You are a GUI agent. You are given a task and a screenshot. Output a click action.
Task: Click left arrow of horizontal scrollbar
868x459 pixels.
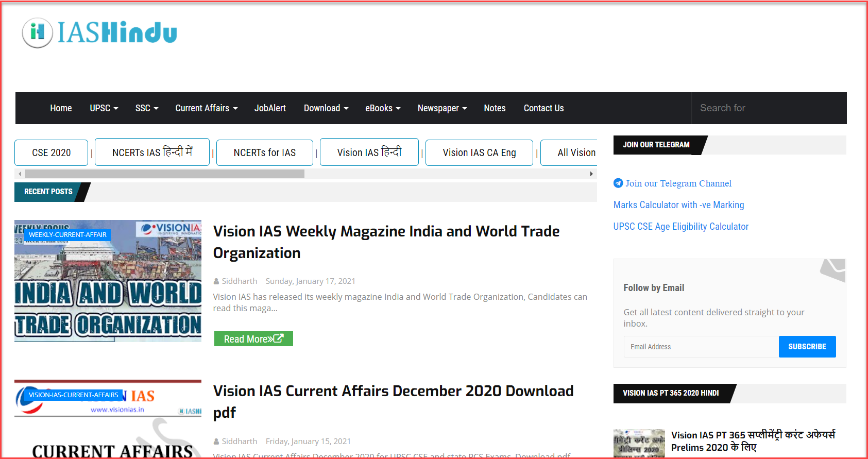[x=20, y=174]
